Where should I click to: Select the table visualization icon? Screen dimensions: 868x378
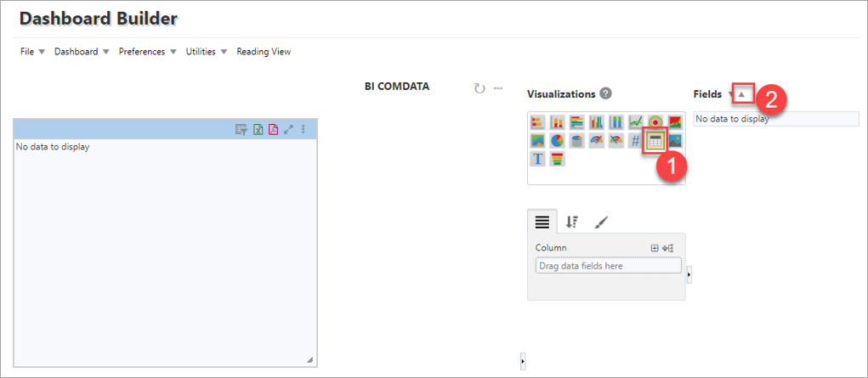(655, 141)
